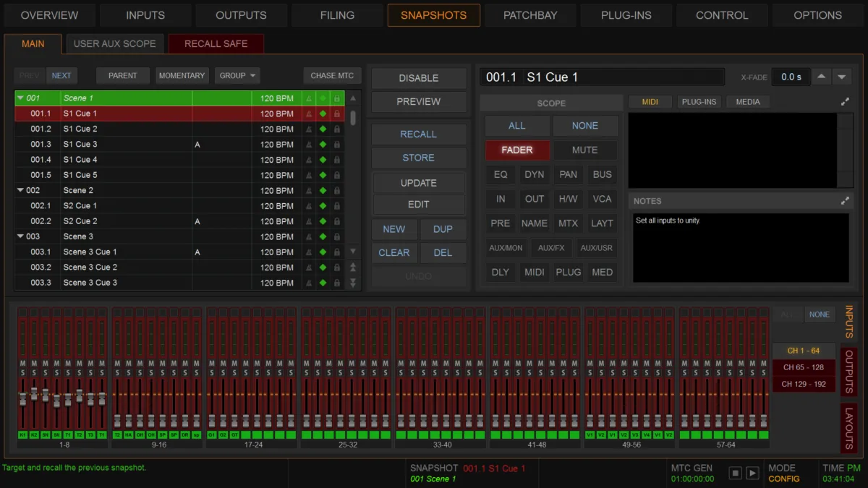Click the green diamond icon on Scene 2

[323, 191]
